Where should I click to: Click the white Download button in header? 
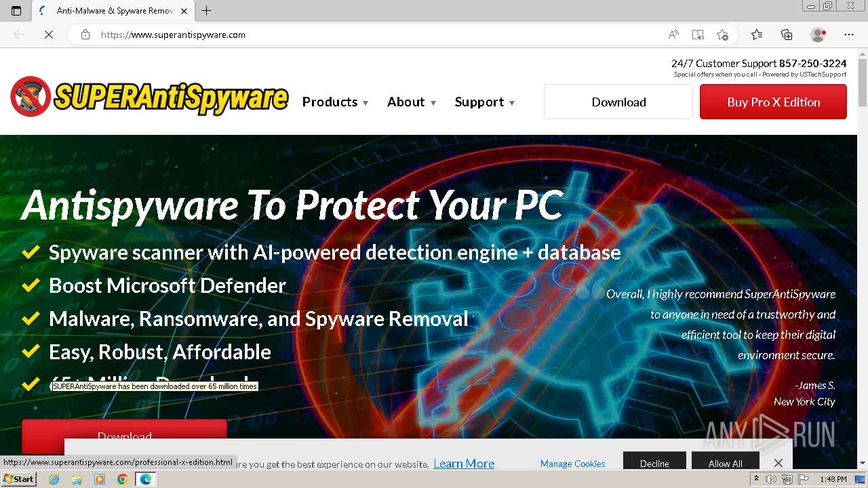[x=618, y=102]
